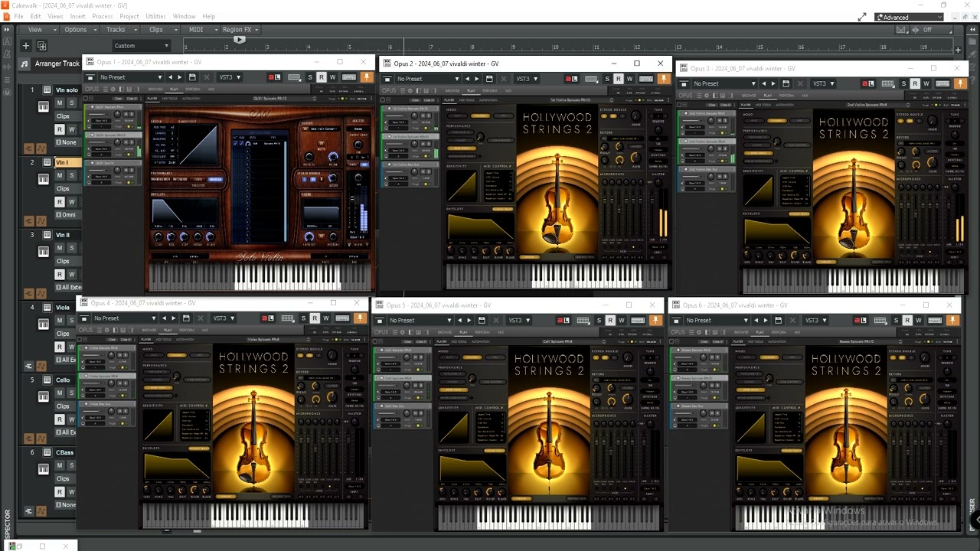Open the File menu
The height and width of the screenshot is (551, 980).
[19, 16]
